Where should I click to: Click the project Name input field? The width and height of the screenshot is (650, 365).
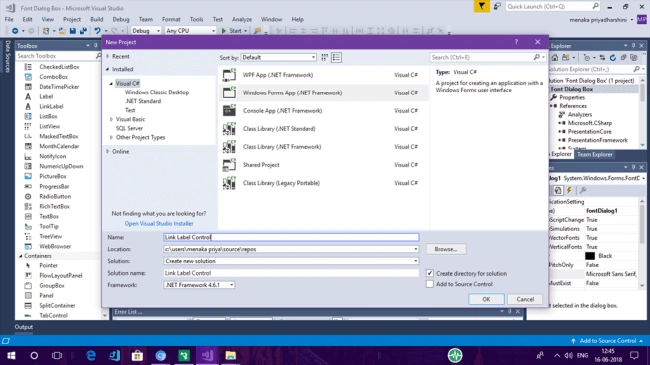click(291, 237)
